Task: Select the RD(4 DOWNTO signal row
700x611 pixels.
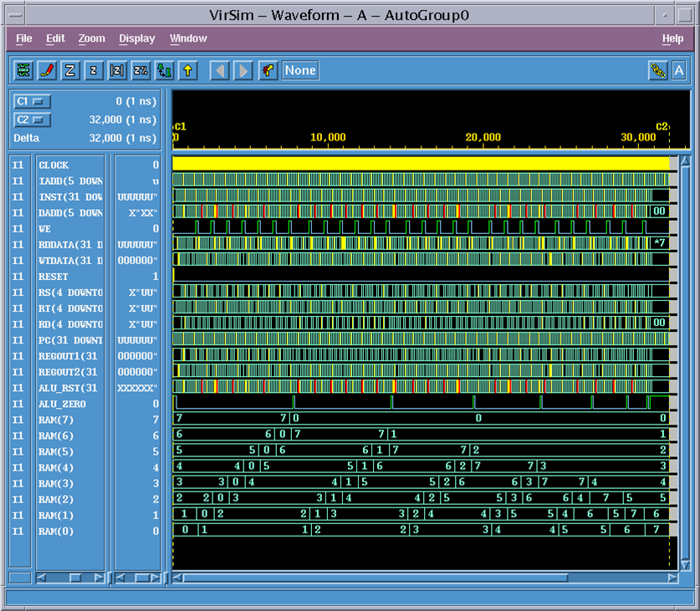Action: [x=70, y=324]
